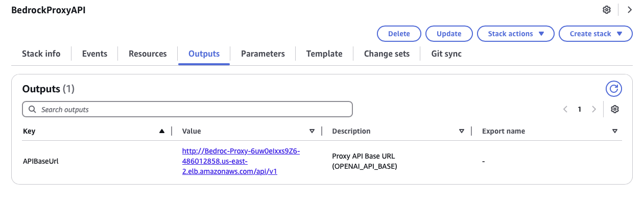View the Template tab

(324, 54)
